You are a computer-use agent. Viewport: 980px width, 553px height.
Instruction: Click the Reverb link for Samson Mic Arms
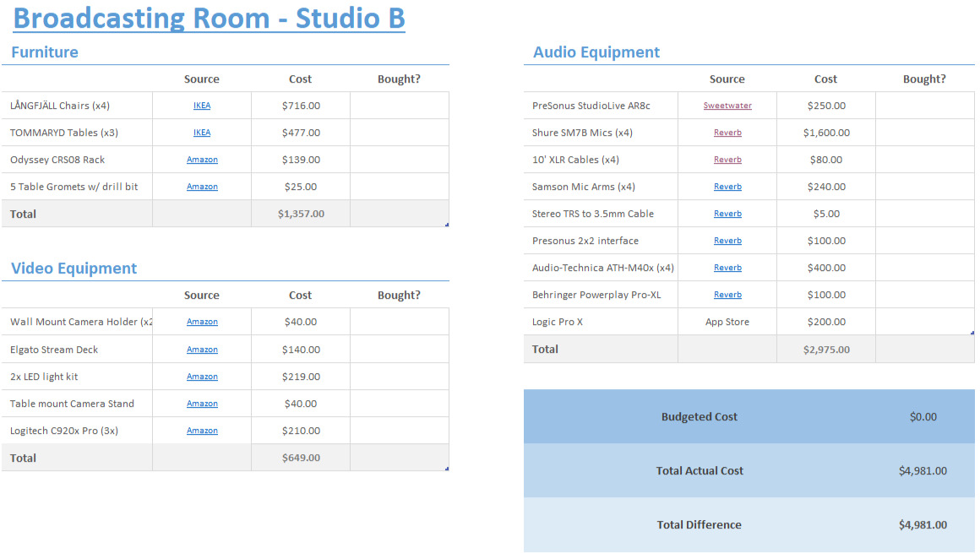pos(727,187)
